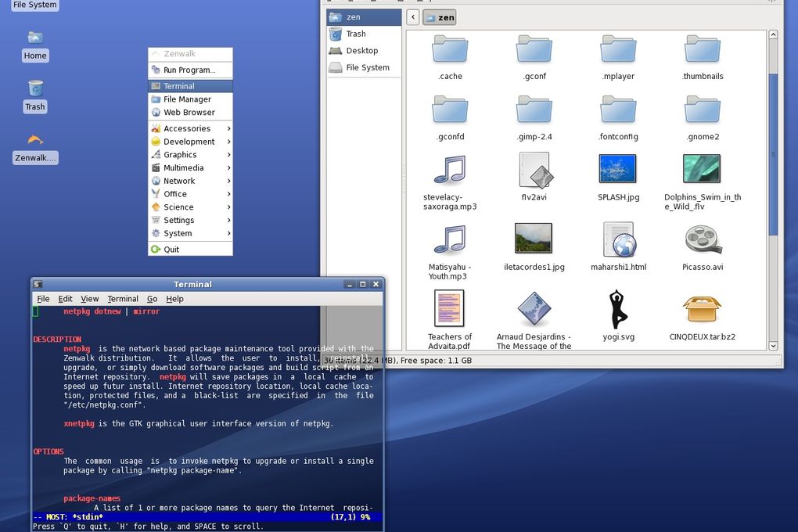This screenshot has width=798, height=532.
Task: Click the file manager scroll up arrow
Action: click(773, 34)
